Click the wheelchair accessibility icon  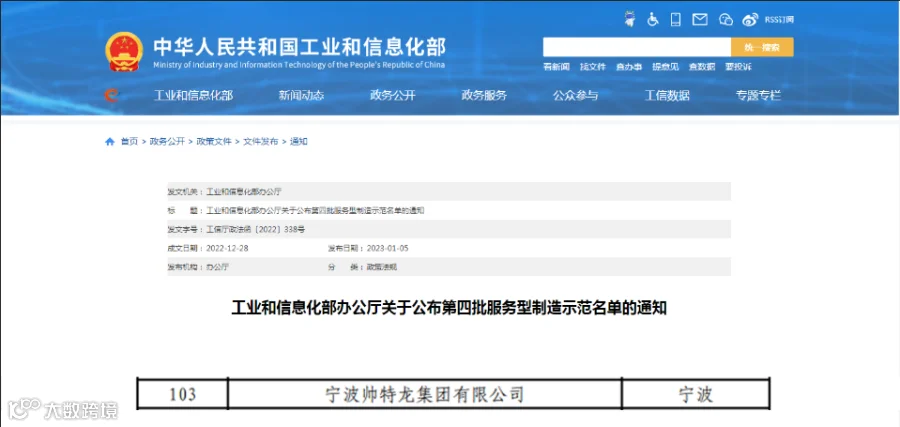pyautogui.click(x=653, y=20)
